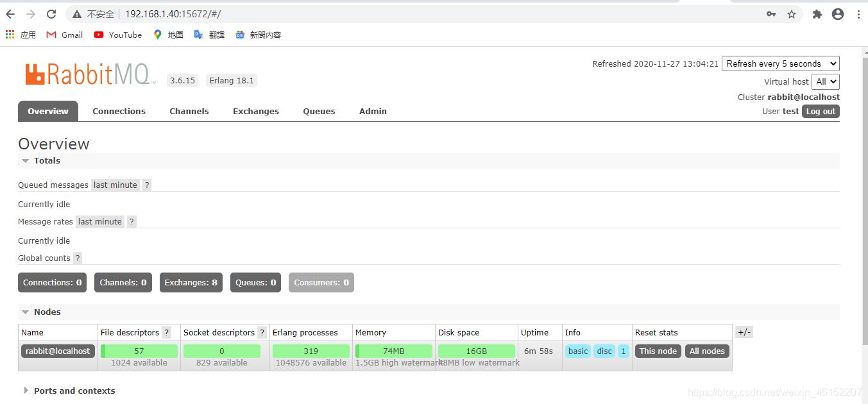Screen dimensions: 868x404
Task: Switch to the Channels tab
Action: (189, 111)
